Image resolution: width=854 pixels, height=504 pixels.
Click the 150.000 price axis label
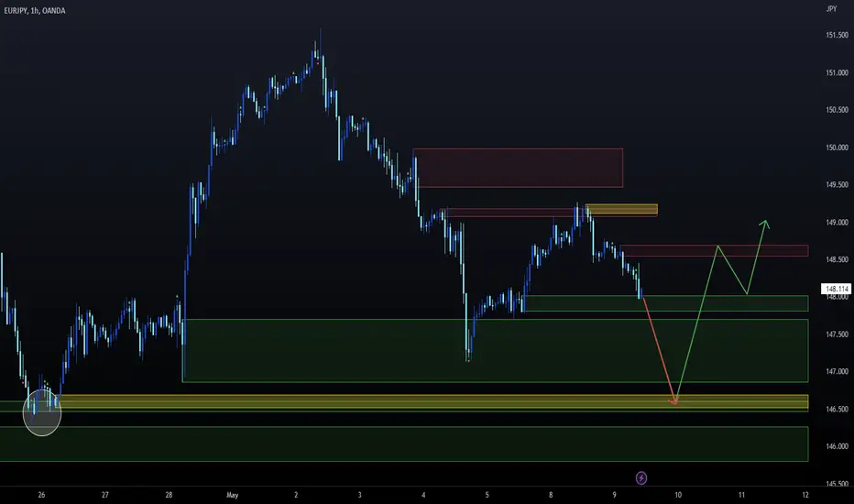[x=838, y=148]
